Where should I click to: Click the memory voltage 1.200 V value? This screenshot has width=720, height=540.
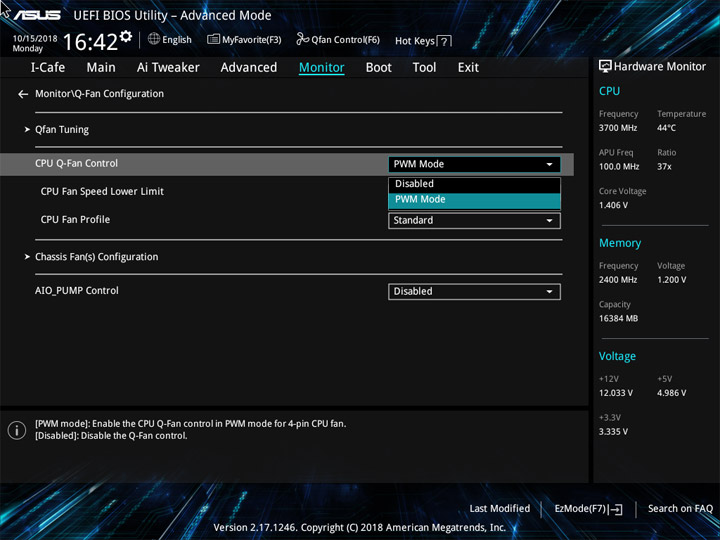click(x=671, y=280)
